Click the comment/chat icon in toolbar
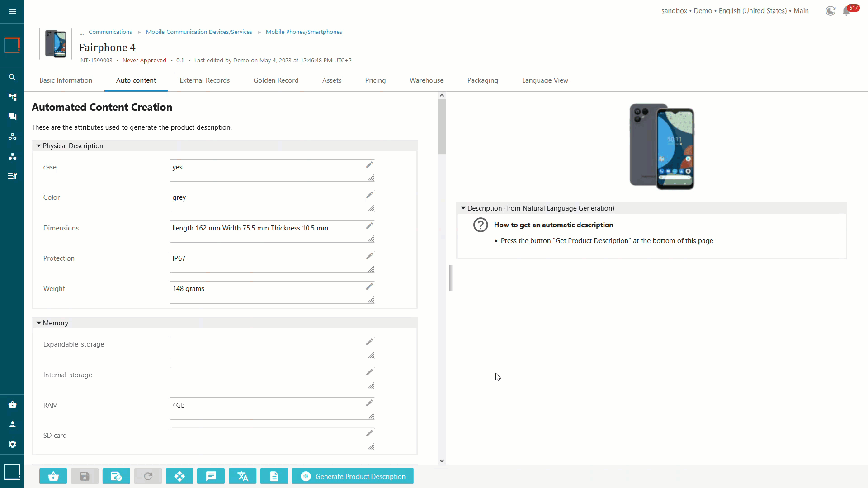 point(211,476)
